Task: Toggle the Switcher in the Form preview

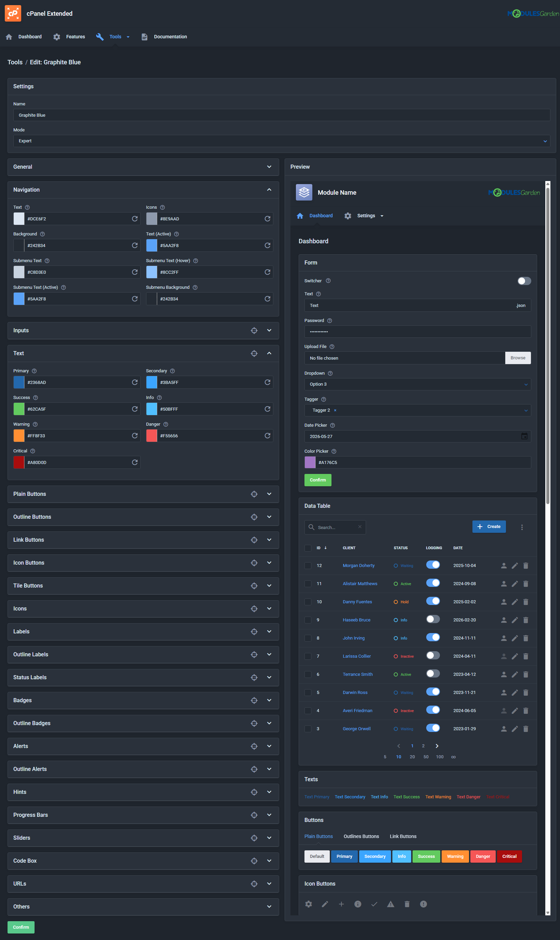Action: (x=524, y=281)
